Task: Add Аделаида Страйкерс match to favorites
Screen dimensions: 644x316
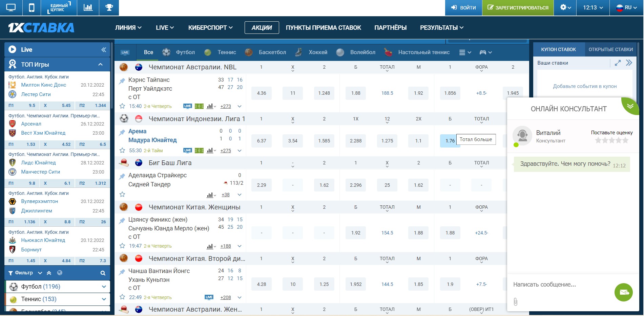Action: click(x=122, y=195)
